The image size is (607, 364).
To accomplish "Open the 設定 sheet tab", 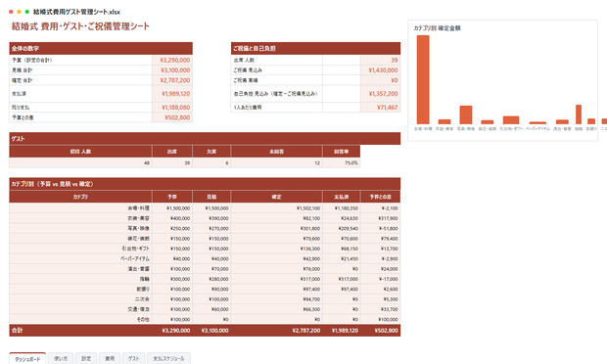I will click(86, 358).
